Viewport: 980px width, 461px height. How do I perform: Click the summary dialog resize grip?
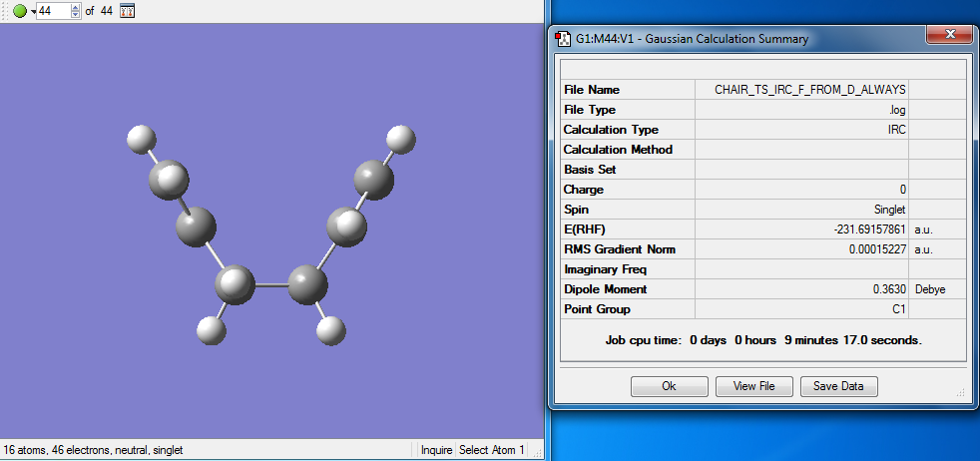click(961, 393)
